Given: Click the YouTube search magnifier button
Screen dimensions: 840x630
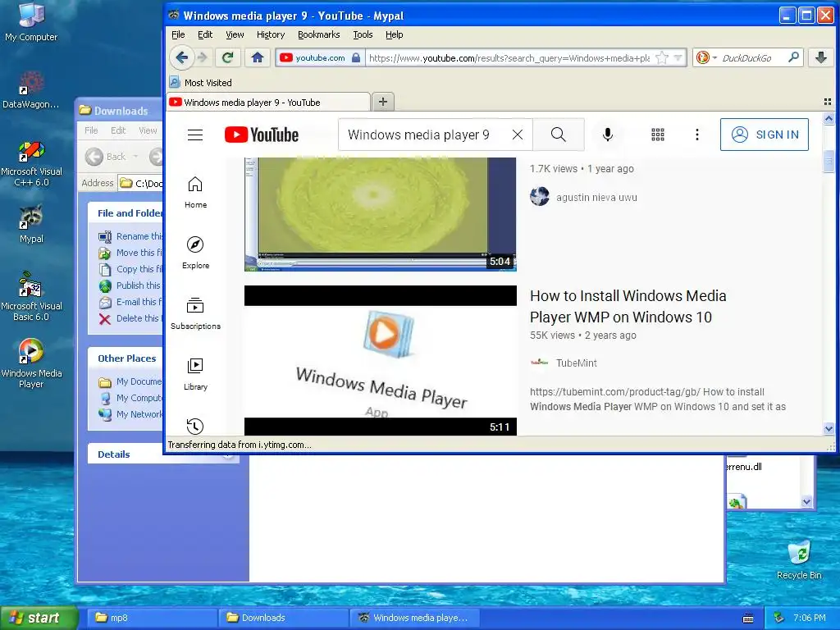Looking at the screenshot, I should (558, 135).
